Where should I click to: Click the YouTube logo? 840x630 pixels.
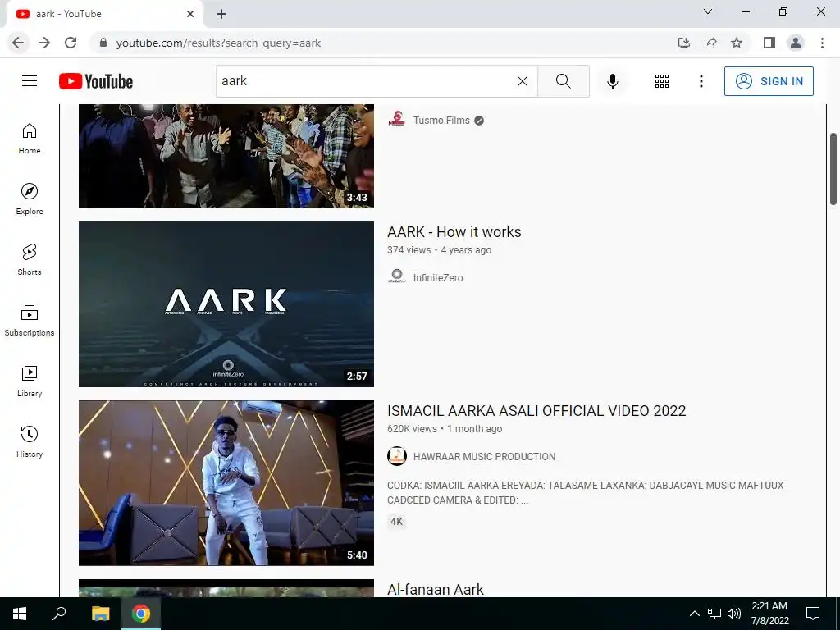pyautogui.click(x=96, y=81)
